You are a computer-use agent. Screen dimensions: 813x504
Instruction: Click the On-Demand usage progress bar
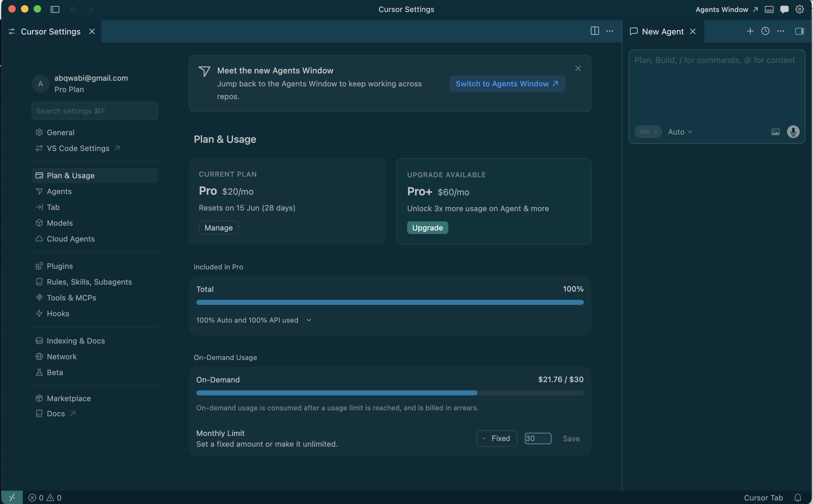(390, 393)
